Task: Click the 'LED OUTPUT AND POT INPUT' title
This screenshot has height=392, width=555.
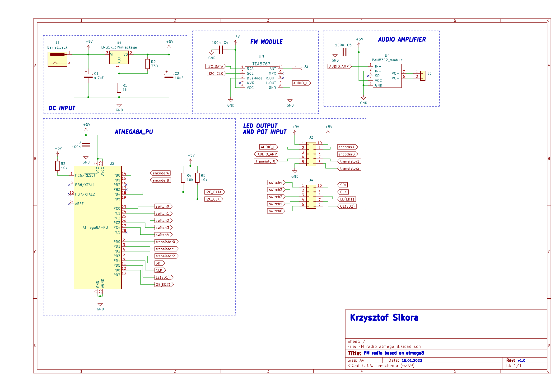Action: tap(265, 129)
